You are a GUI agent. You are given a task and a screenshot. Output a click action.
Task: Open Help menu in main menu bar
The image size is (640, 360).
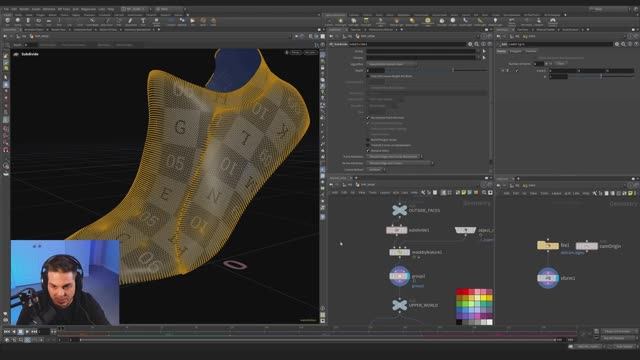(111, 9)
